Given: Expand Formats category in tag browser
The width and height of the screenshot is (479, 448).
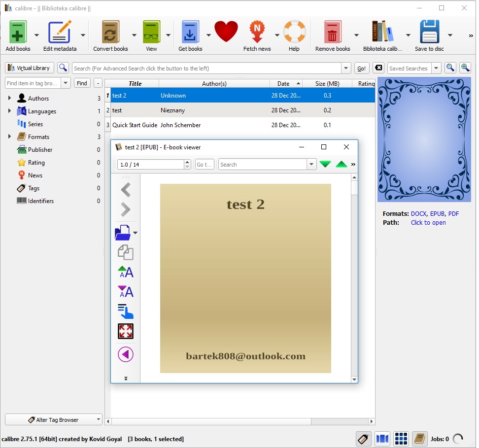Looking at the screenshot, I should (x=9, y=137).
